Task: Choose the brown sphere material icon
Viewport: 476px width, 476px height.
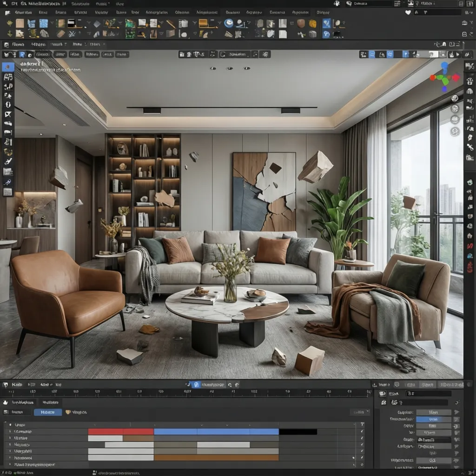Action: pos(301,23)
